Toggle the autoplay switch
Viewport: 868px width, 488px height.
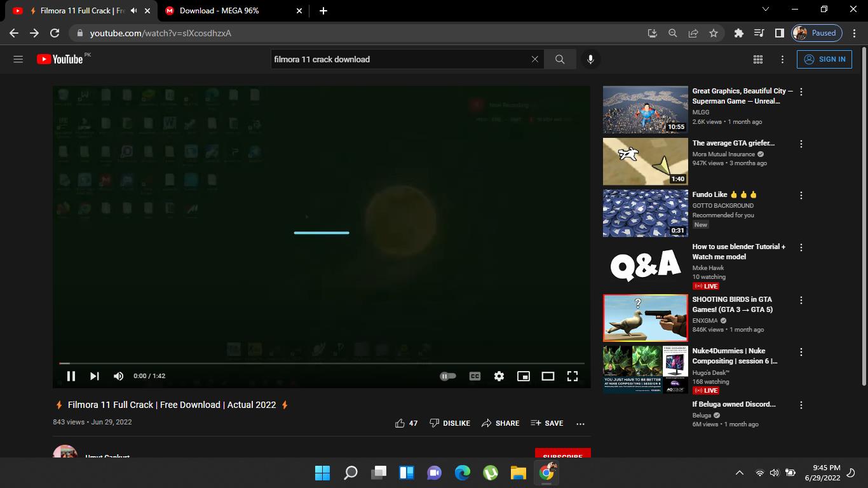(x=448, y=376)
